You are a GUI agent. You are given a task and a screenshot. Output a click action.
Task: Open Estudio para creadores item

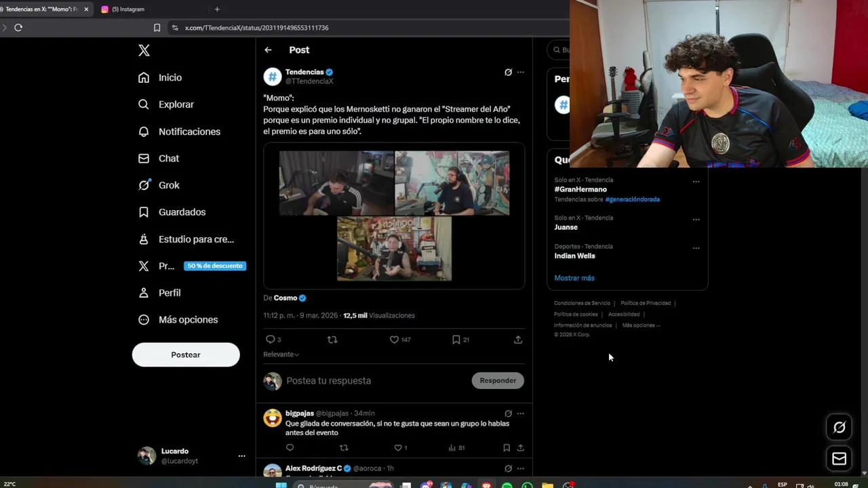click(186, 239)
